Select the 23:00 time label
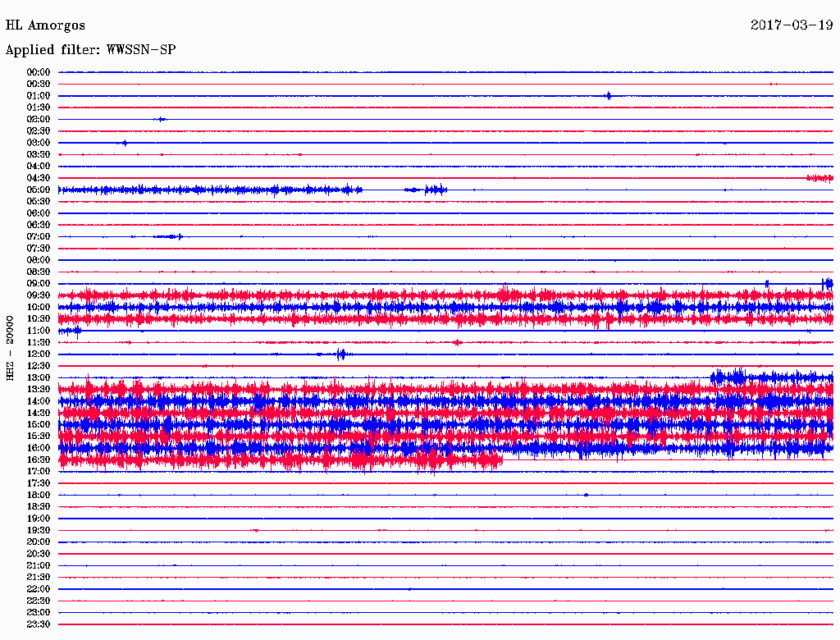This screenshot has width=840, height=640. click(x=39, y=612)
